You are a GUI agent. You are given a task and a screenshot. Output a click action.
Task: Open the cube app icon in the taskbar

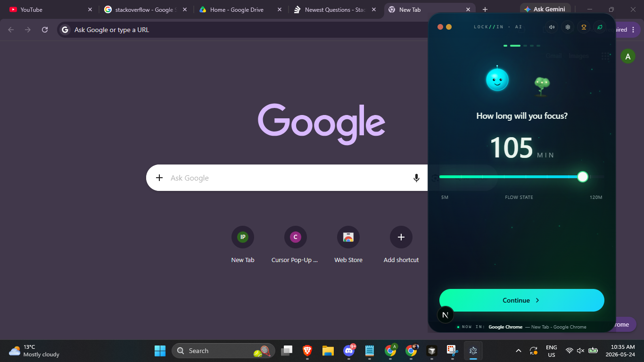click(431, 351)
